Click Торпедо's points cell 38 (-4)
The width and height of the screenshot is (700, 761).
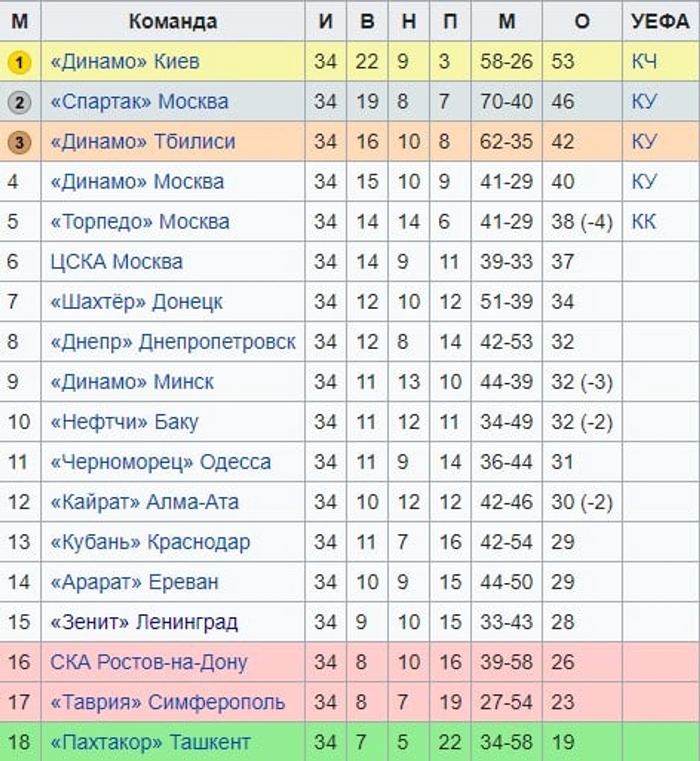pyautogui.click(x=582, y=222)
